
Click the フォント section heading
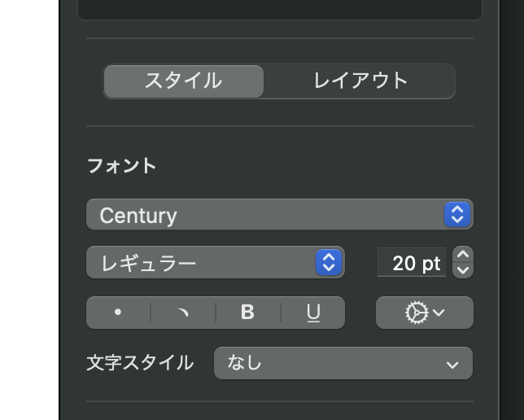coord(122,166)
